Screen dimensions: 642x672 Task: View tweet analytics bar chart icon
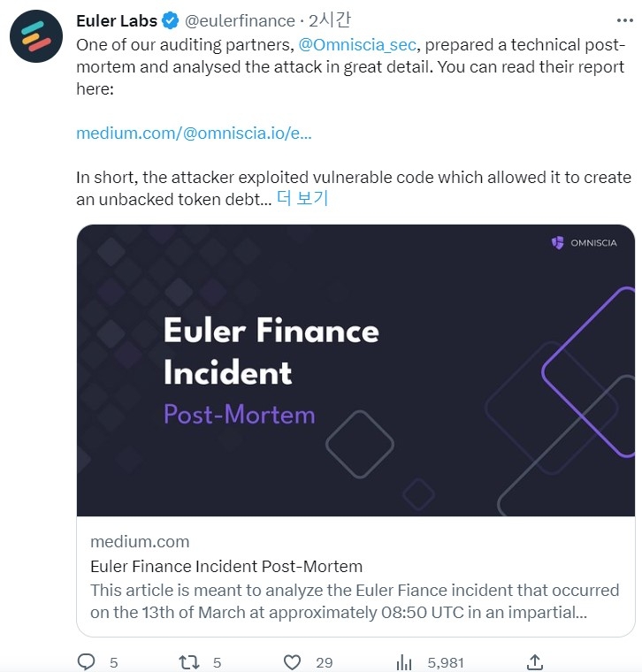coord(404,662)
